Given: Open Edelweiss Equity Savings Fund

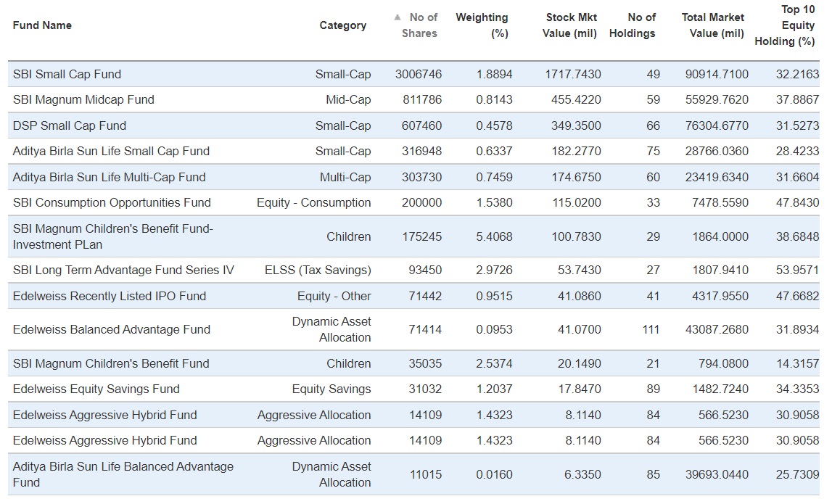Looking at the screenshot, I should click(x=96, y=389).
